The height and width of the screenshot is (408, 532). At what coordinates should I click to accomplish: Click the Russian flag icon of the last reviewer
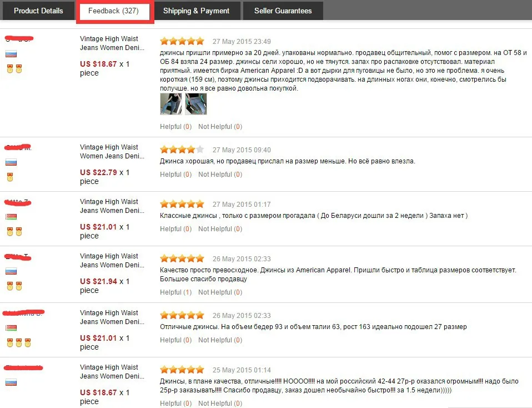11,382
